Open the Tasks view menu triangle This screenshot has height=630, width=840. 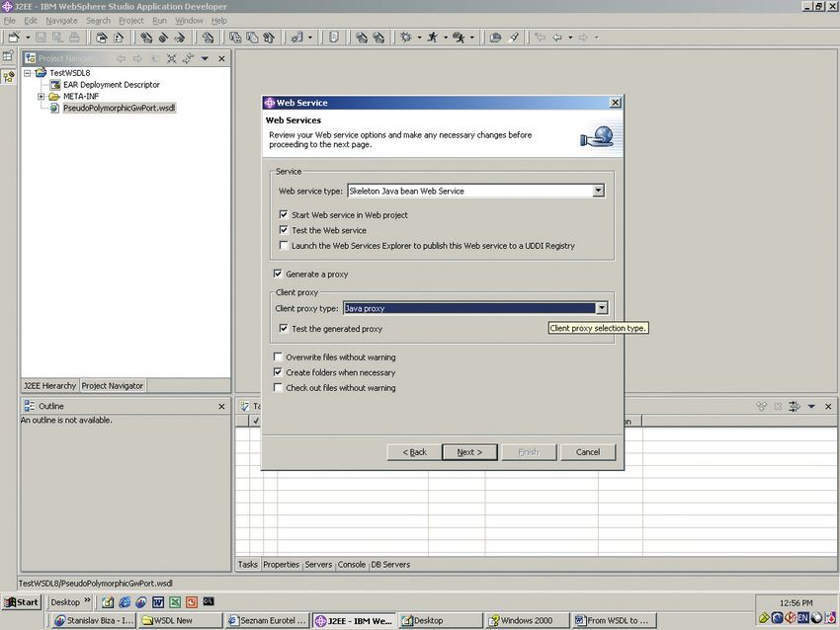pyautogui.click(x=811, y=406)
